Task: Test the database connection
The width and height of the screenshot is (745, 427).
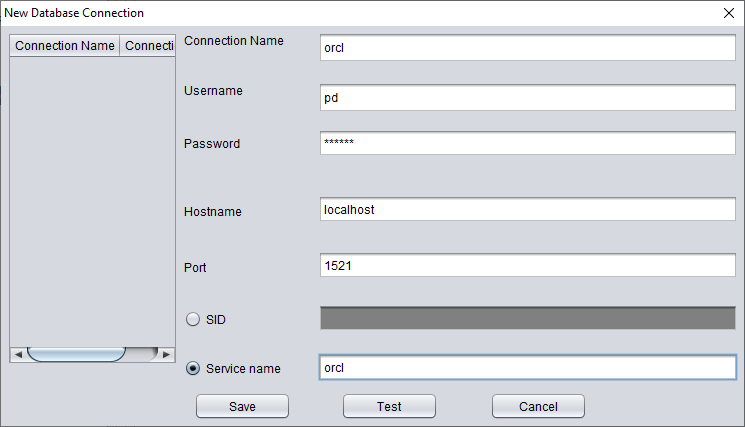Action: tap(389, 406)
